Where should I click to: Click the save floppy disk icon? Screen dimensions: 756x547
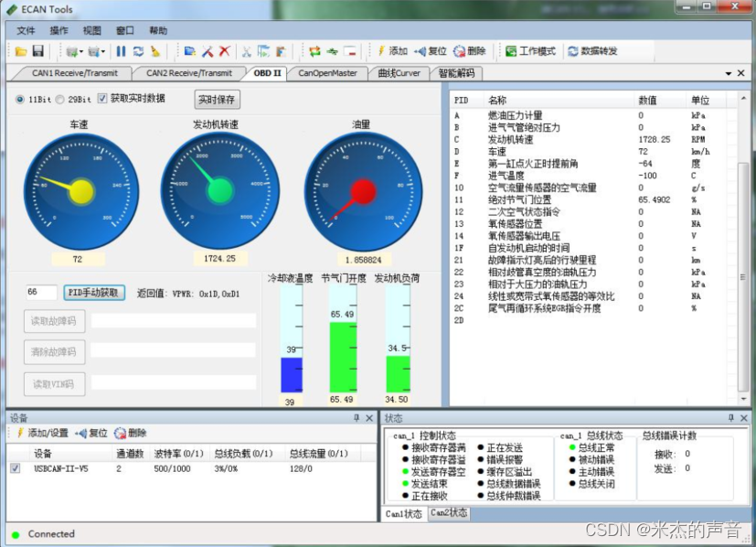click(37, 51)
